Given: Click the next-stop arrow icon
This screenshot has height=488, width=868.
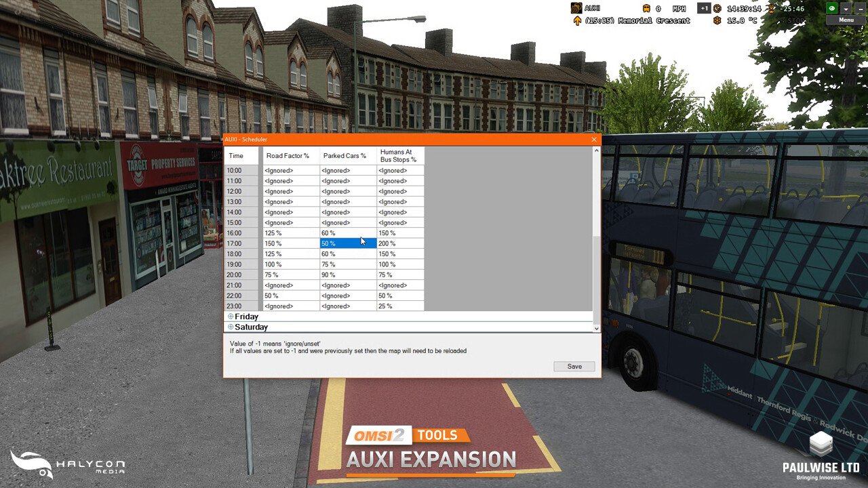Looking at the screenshot, I should tap(577, 21).
